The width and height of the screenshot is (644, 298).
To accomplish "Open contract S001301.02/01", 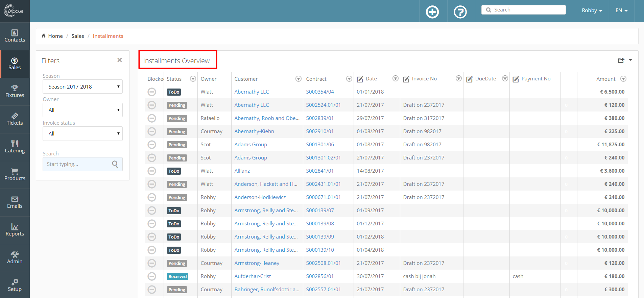I will tap(323, 158).
